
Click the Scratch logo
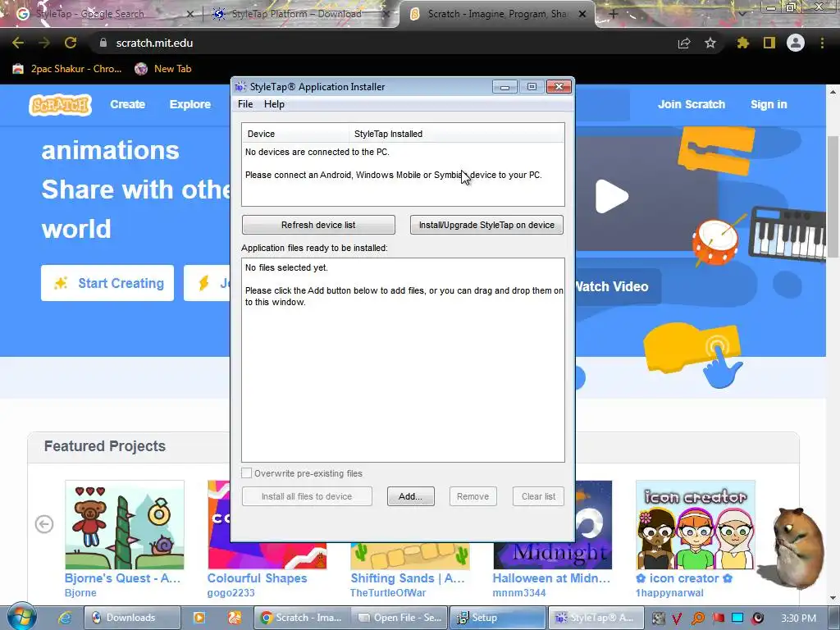tap(61, 105)
